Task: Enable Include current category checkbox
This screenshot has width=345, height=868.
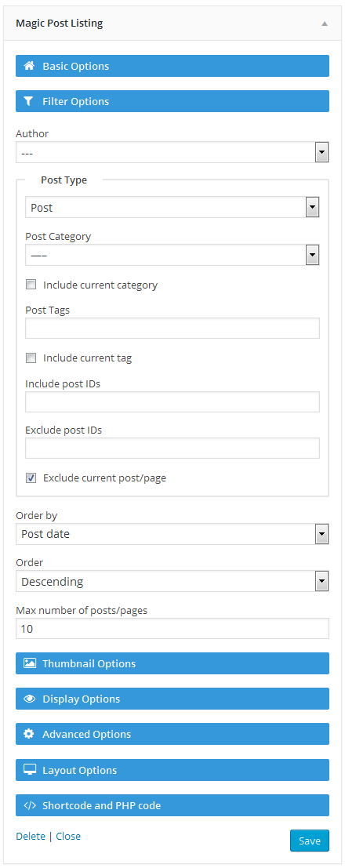Action: click(31, 285)
